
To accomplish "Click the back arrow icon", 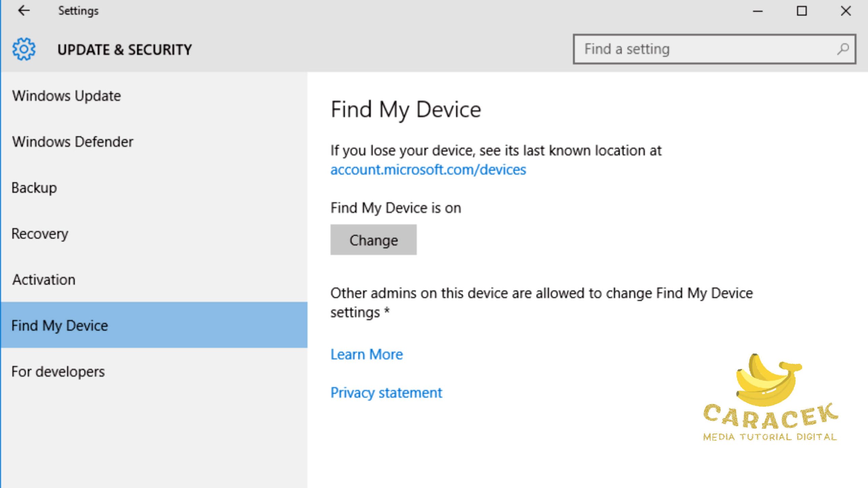I will coord(24,11).
